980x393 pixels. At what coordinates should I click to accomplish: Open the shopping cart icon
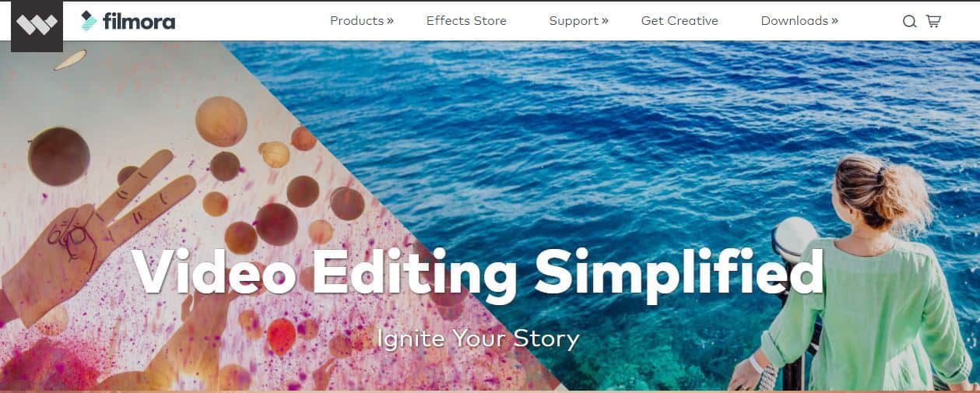933,21
